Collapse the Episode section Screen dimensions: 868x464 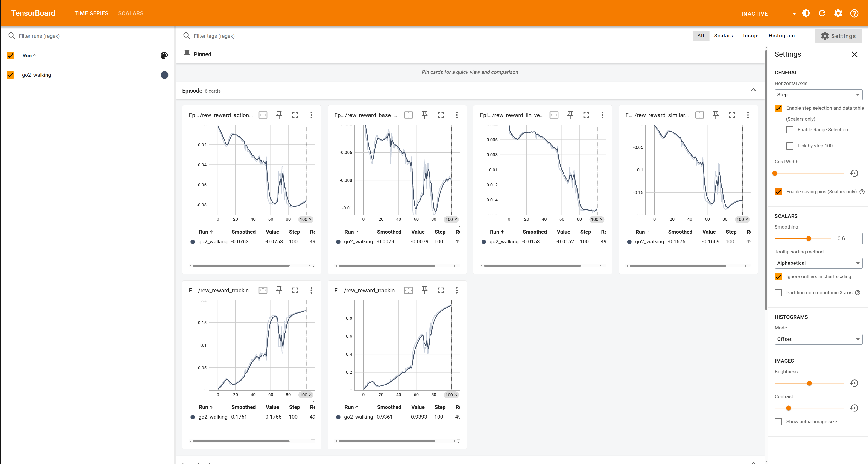click(x=753, y=90)
